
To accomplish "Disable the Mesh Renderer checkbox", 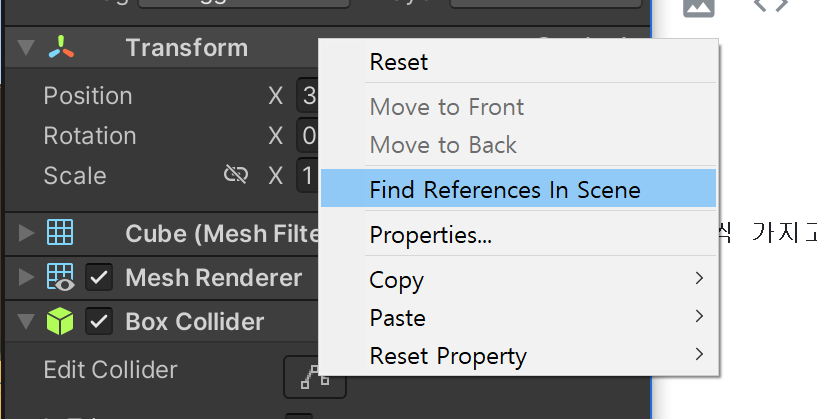I will 99,277.
